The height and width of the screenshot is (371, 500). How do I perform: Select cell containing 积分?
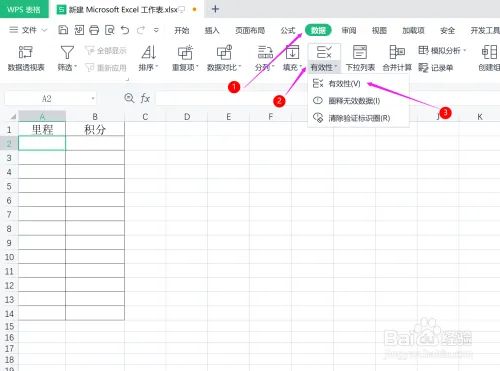[x=95, y=129]
